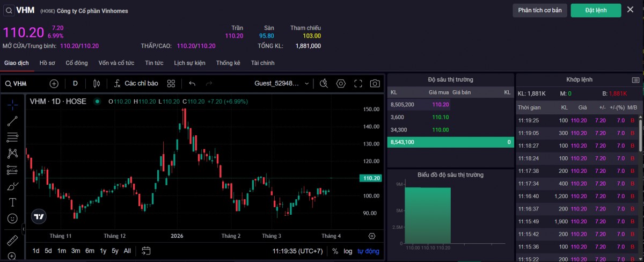The image size is (644, 262).
Task: Open the Tài chính tab
Action: 262,63
